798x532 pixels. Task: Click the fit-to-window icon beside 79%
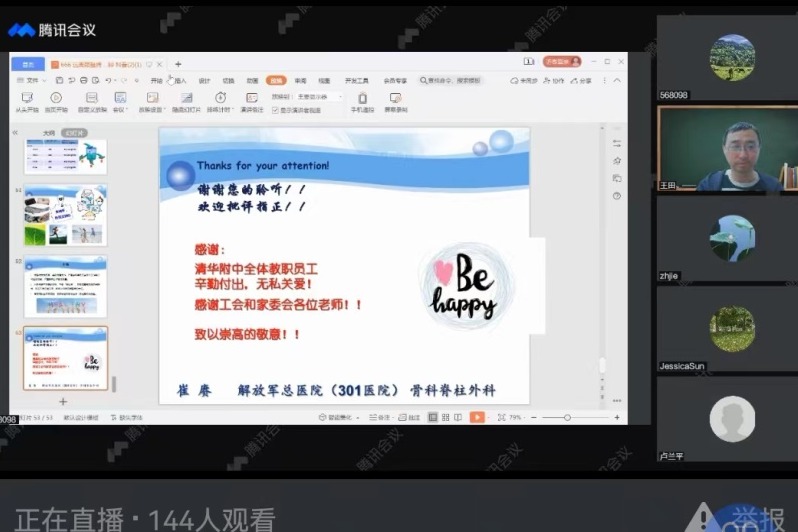click(501, 417)
